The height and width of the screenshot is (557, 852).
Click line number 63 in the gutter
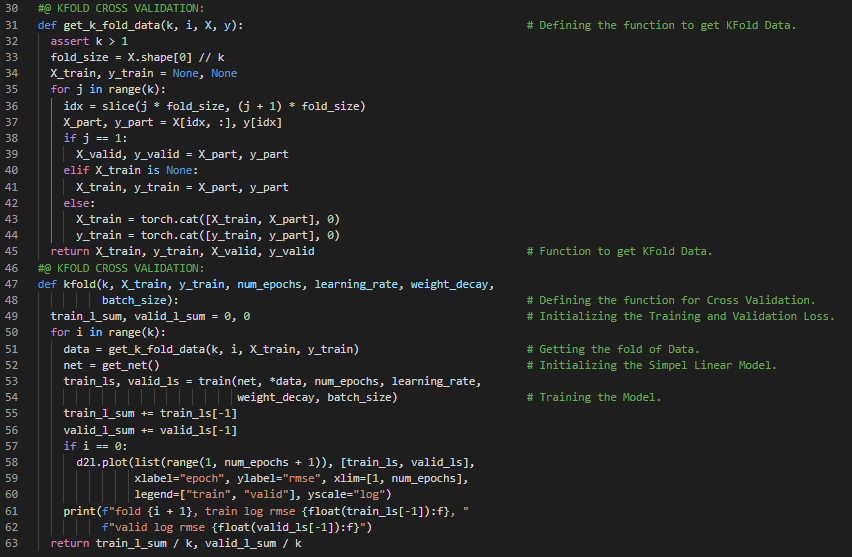pos(12,543)
